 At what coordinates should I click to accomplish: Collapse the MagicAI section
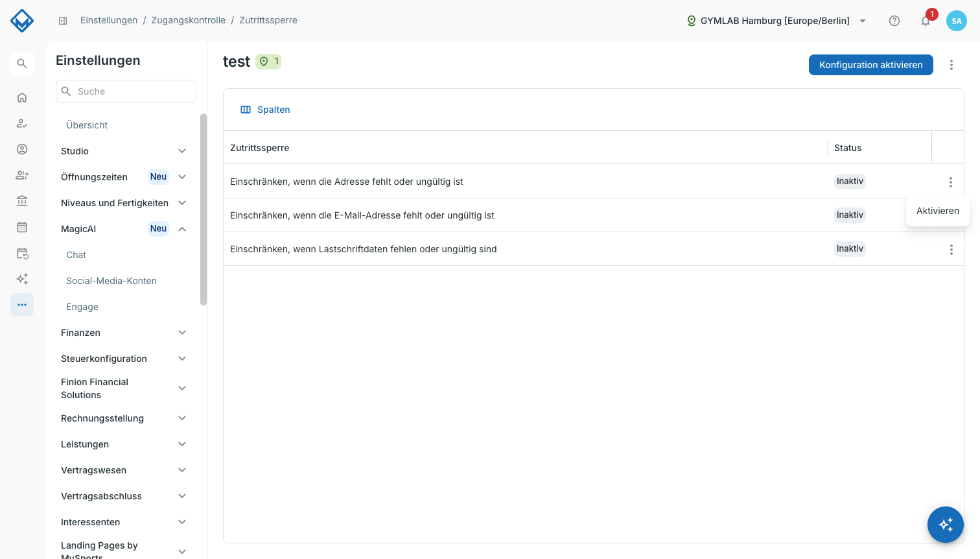123,229
